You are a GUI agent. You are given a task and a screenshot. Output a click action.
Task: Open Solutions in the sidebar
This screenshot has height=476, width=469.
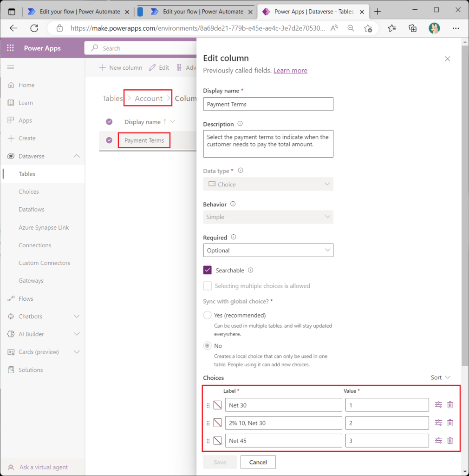(31, 370)
